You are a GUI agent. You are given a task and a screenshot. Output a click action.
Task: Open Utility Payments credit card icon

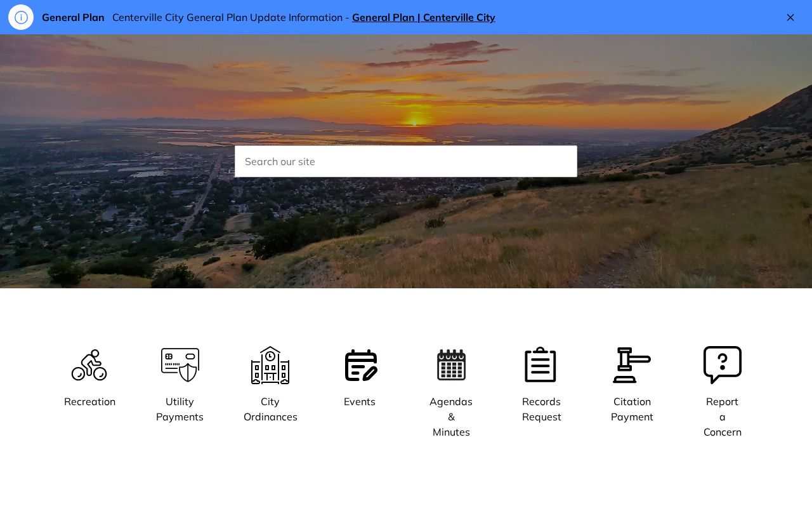click(180, 365)
